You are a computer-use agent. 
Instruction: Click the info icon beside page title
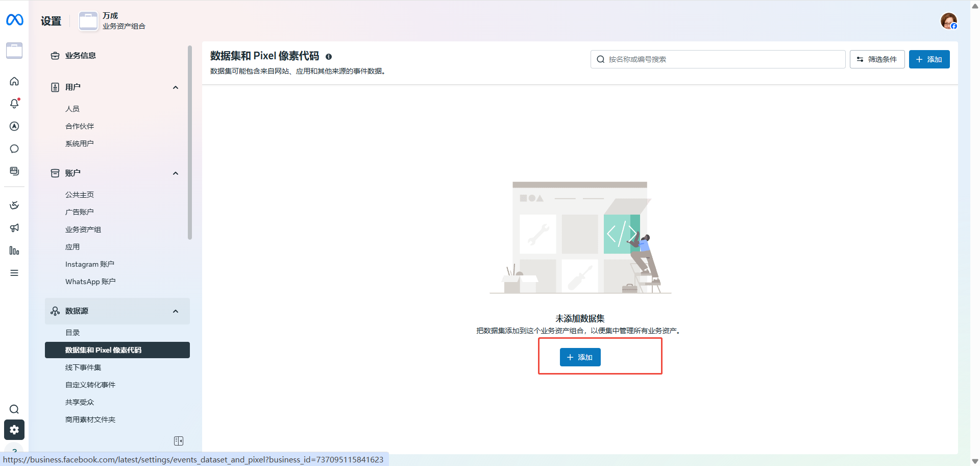(x=329, y=57)
